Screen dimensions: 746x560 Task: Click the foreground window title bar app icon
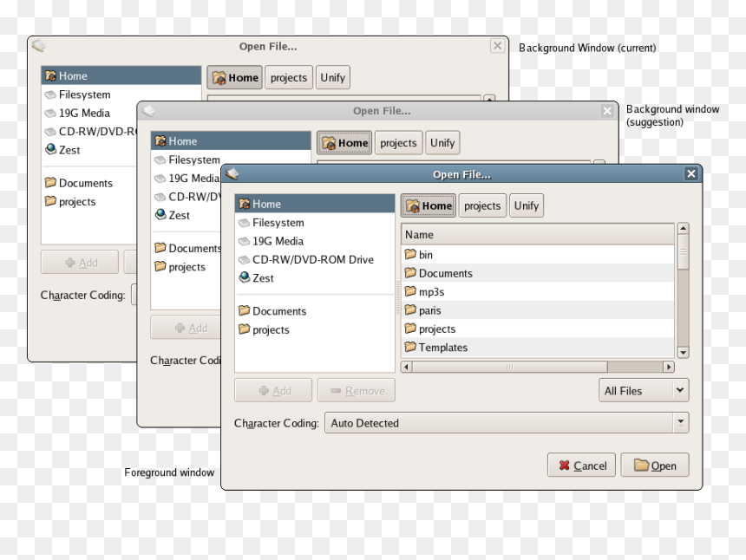click(232, 174)
